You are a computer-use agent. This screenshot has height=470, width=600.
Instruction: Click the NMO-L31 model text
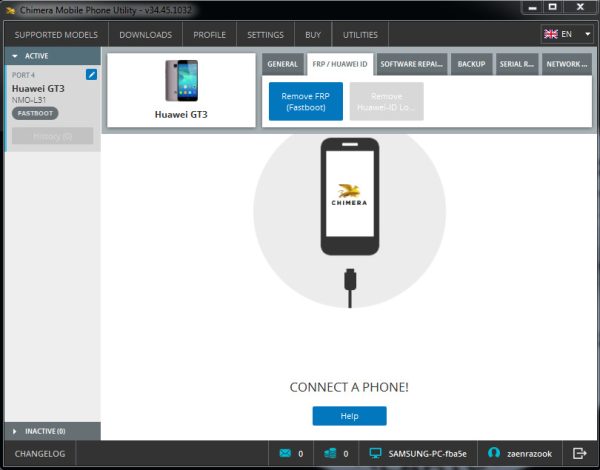tap(29, 100)
